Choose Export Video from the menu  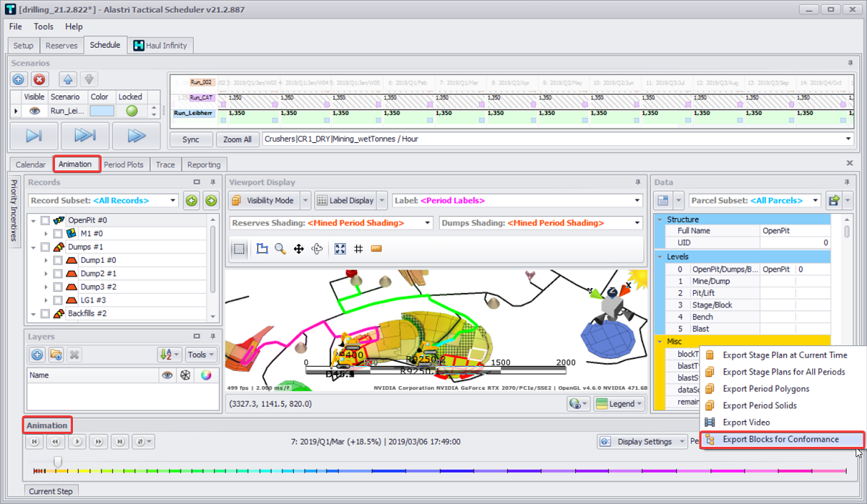coord(746,422)
